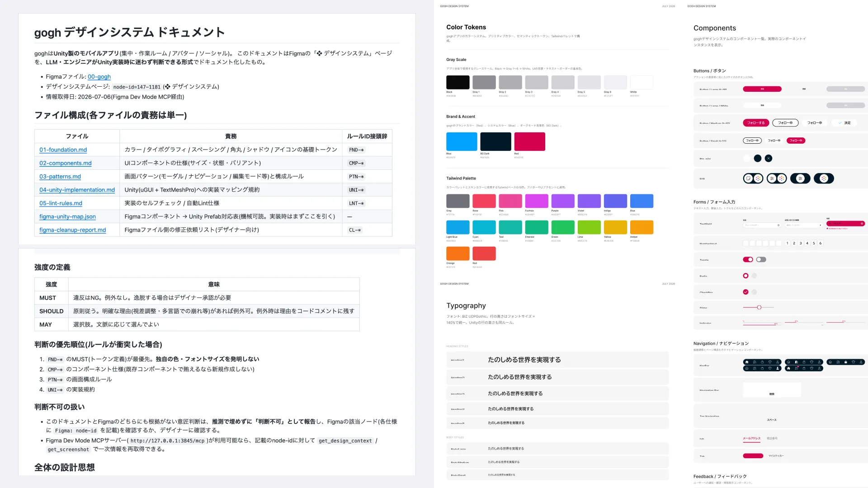
Task: Click the solid dark circle mini button
Action: (x=758, y=158)
